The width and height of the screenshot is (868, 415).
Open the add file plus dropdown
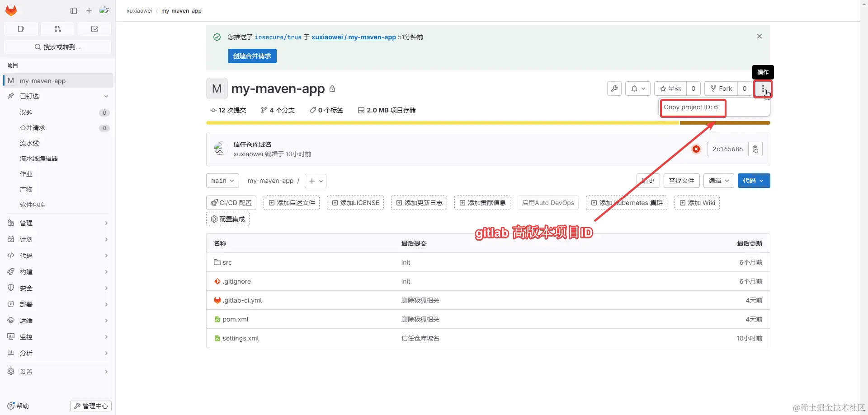coord(316,181)
